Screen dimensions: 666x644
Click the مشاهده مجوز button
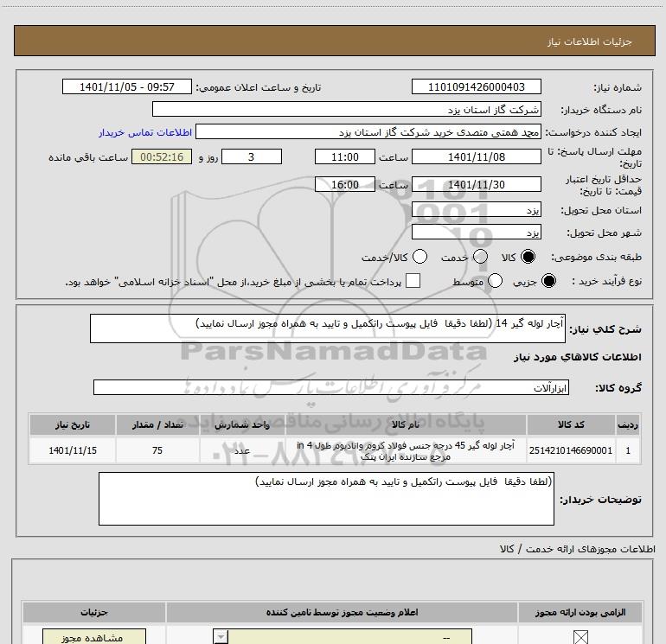[x=94, y=637]
